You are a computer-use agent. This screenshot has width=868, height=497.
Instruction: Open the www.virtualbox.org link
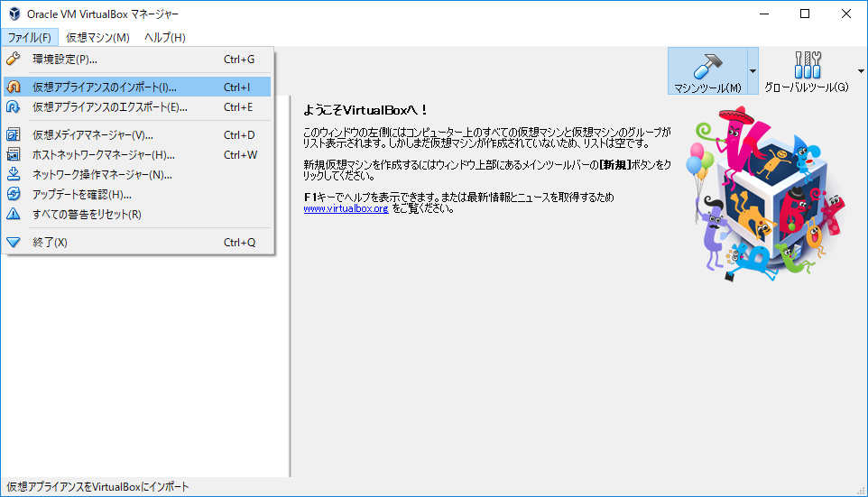(346, 208)
